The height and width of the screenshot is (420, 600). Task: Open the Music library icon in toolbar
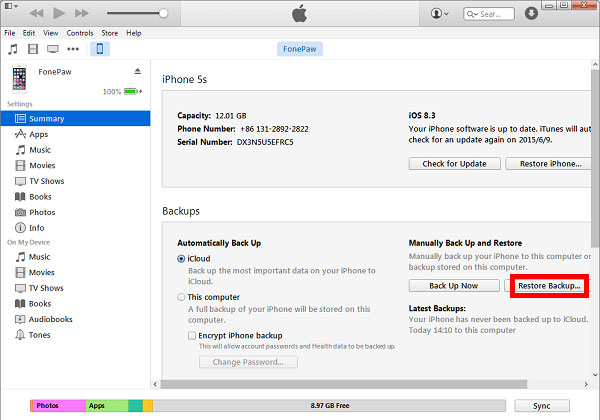[13, 49]
